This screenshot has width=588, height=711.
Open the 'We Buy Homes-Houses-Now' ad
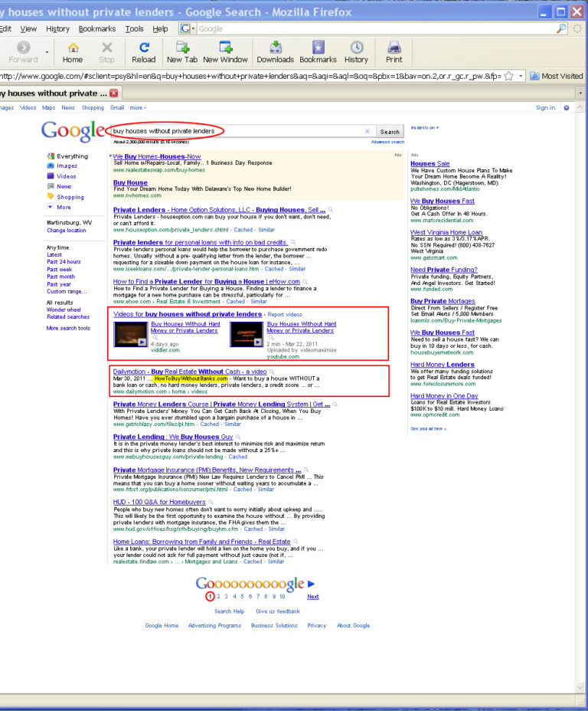point(157,156)
